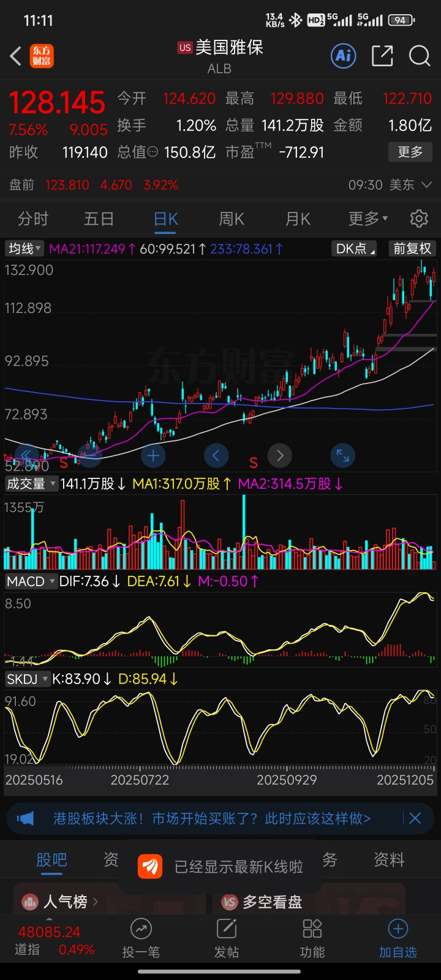Open the 股吧 tab
Screen dimensions: 441x980
(51, 860)
